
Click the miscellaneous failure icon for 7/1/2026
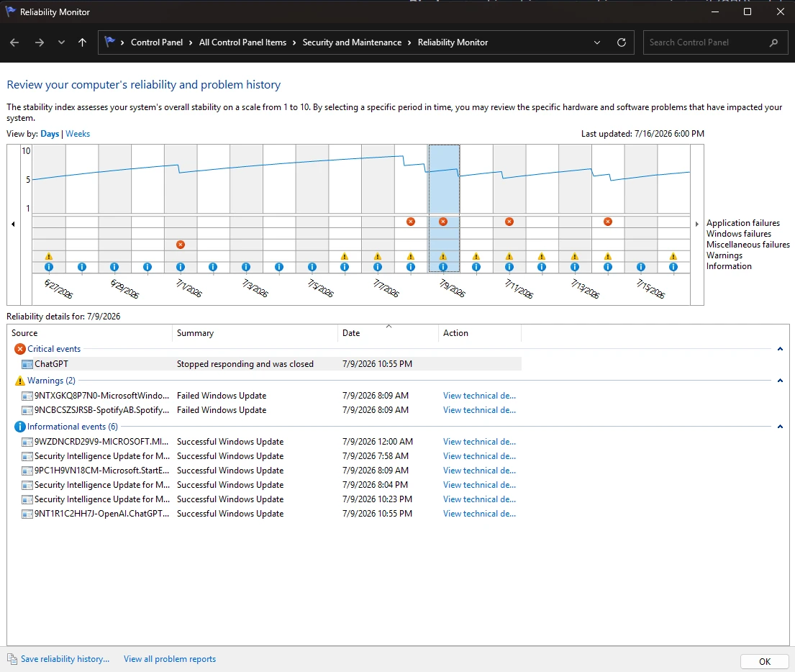[x=181, y=245]
